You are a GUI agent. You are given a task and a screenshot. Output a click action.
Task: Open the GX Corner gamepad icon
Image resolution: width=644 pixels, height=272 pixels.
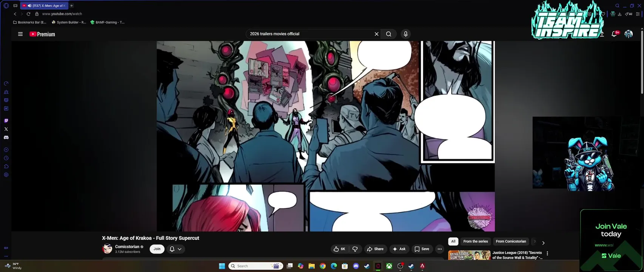pos(15,6)
